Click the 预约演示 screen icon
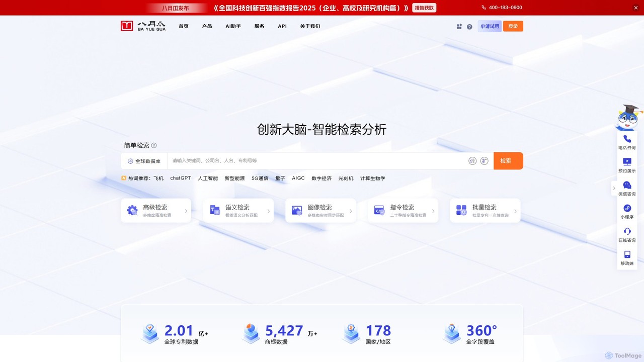 click(x=627, y=162)
